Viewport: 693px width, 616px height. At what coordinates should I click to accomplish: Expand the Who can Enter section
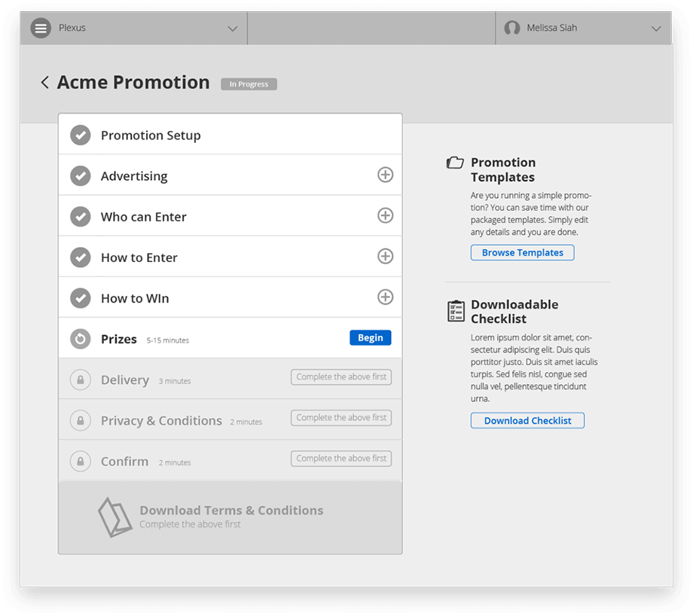[386, 215]
